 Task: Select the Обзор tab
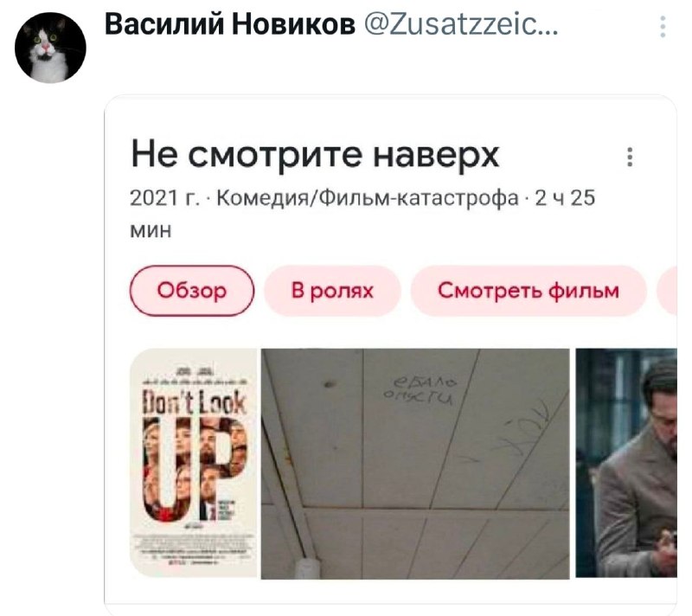coord(192,291)
